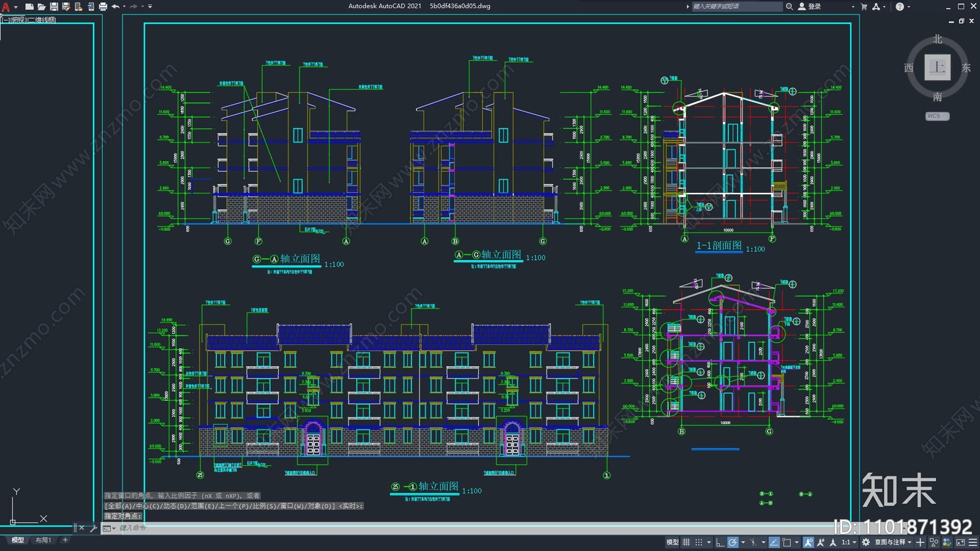Open the WCS coordinate system dropdown
The width and height of the screenshot is (980, 551).
click(937, 116)
